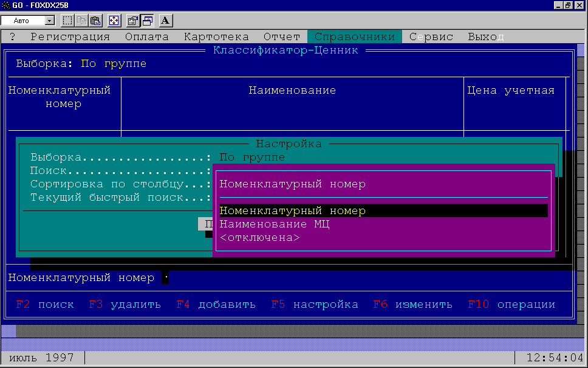588x368 pixels.
Task: Click the 'Поиск' row in Настройка dialog
Action: (121, 170)
